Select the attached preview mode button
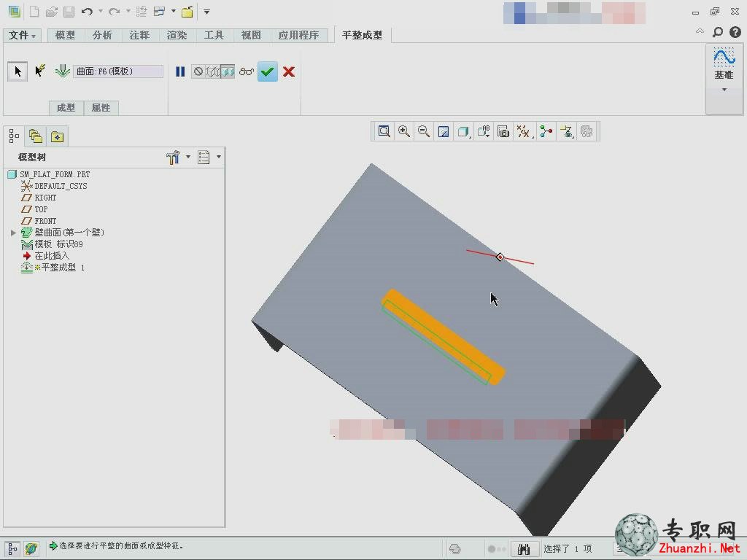Screen dimensions: 747x560 pos(228,71)
